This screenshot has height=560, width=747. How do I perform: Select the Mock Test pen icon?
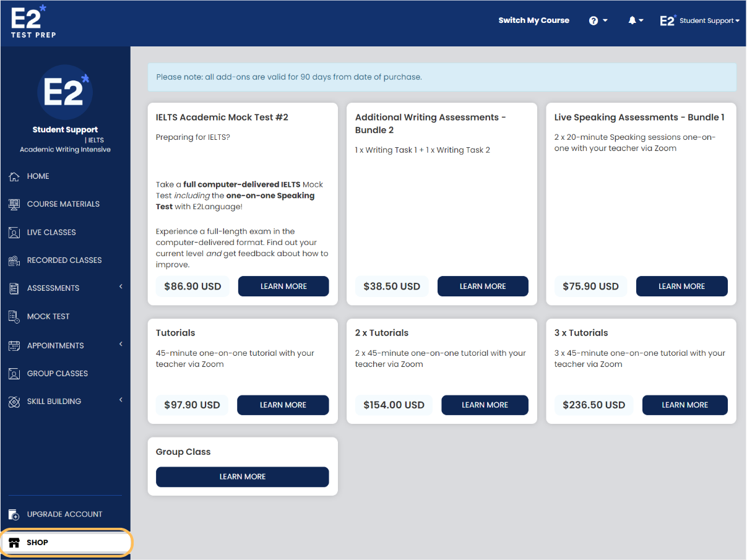tap(14, 316)
